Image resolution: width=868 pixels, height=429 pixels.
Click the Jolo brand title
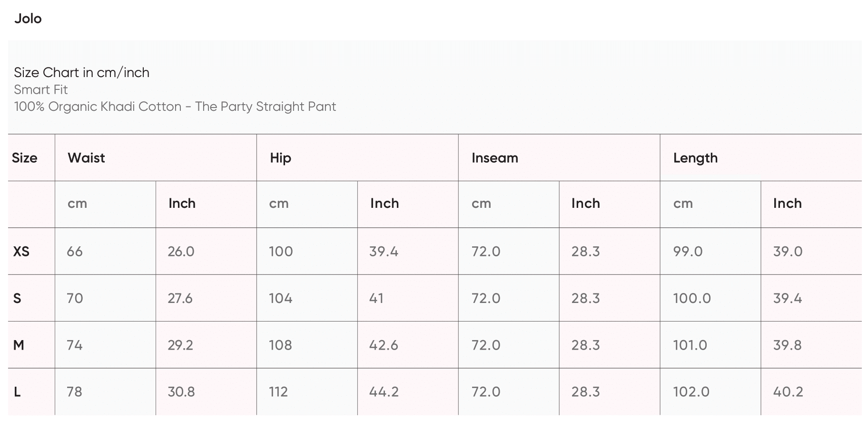point(28,19)
